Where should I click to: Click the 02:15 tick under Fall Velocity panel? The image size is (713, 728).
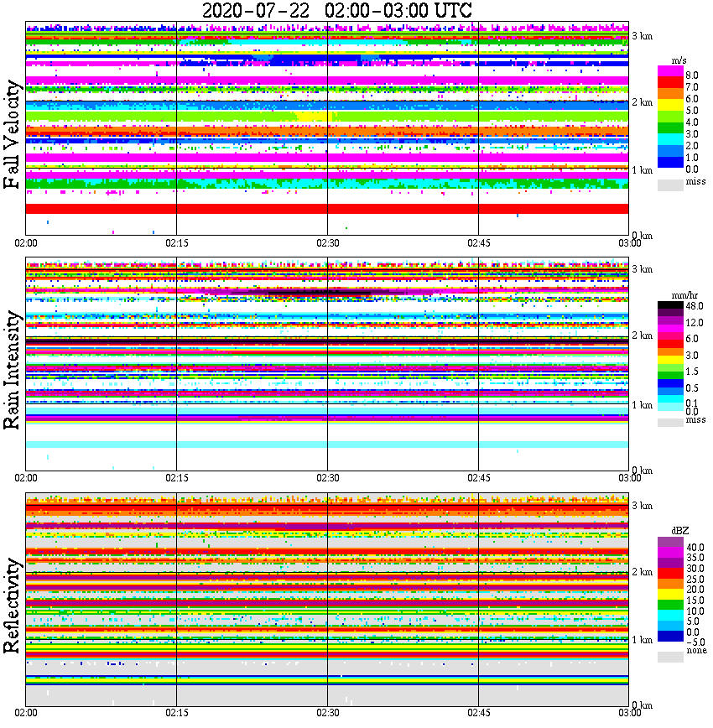[177, 243]
